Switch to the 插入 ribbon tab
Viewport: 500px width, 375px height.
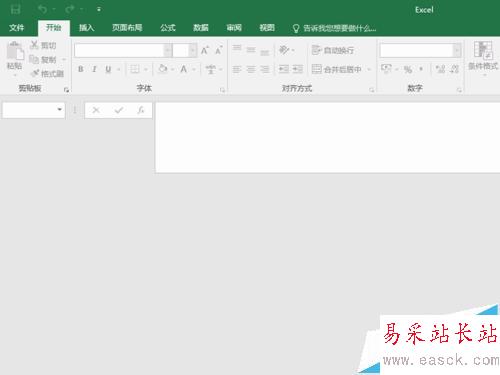[86, 28]
